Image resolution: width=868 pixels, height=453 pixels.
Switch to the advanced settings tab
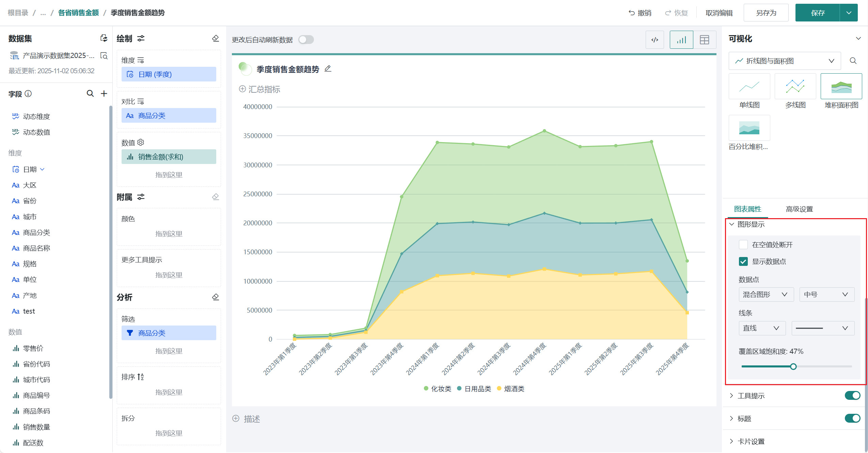[799, 209]
